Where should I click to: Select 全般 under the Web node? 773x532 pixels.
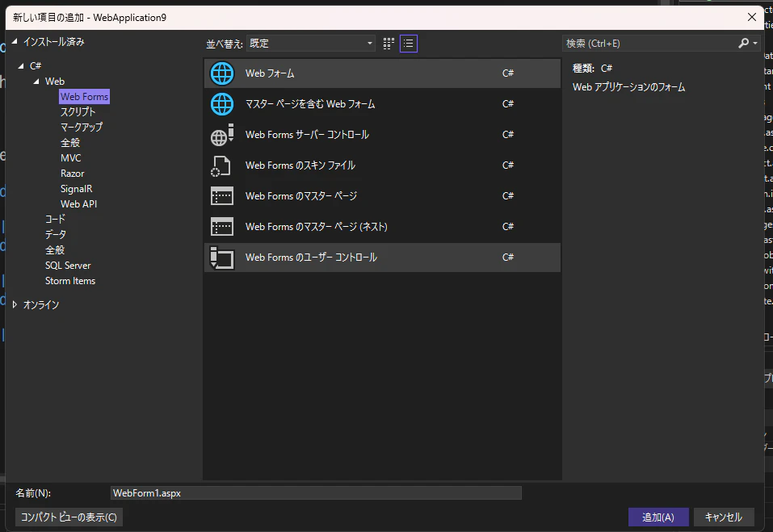(70, 142)
